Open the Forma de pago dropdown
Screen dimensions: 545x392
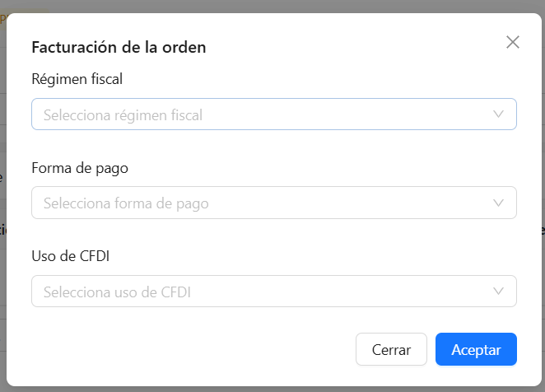(274, 203)
